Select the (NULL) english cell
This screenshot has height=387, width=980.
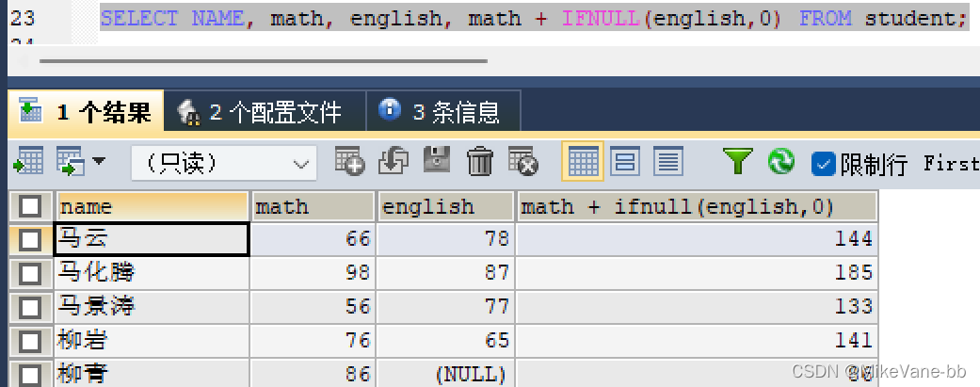(x=445, y=373)
